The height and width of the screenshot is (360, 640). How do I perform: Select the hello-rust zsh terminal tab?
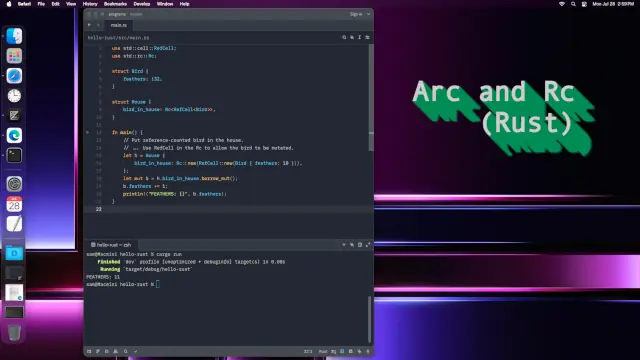[x=111, y=245]
